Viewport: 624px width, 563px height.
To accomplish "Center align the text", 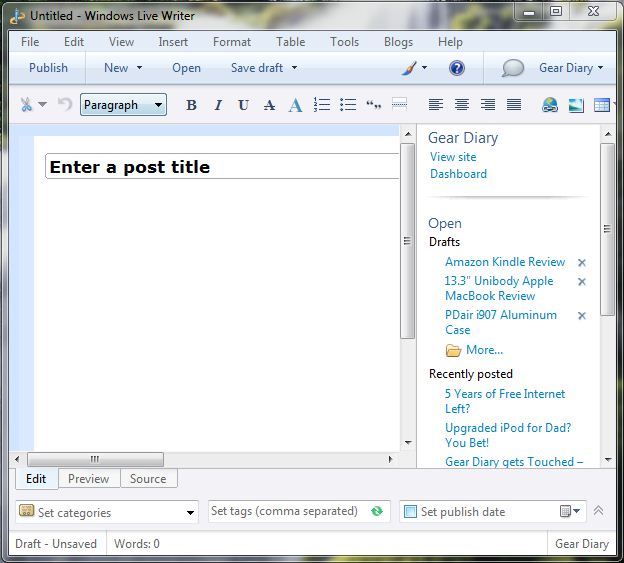I will click(x=462, y=105).
